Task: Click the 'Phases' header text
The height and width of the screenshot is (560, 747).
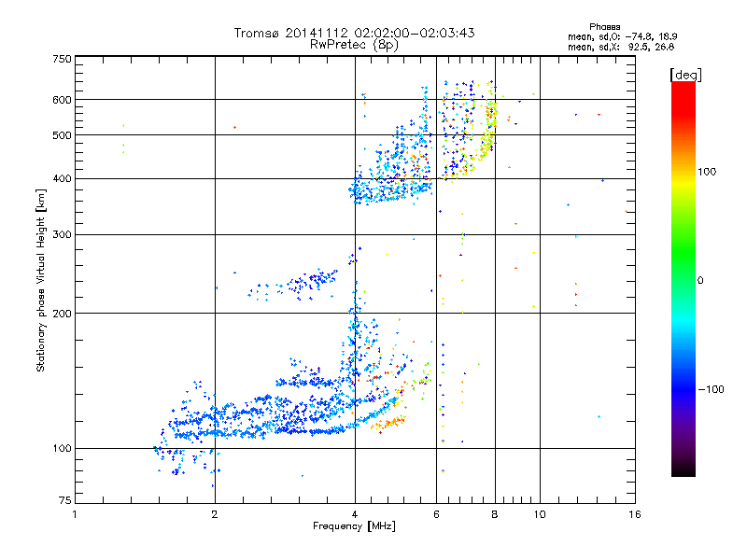Action: [x=604, y=27]
